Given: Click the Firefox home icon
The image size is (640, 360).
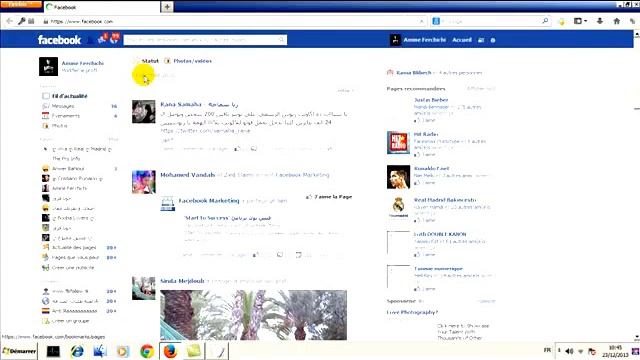Looking at the screenshot, I should pyautogui.click(x=616, y=21).
